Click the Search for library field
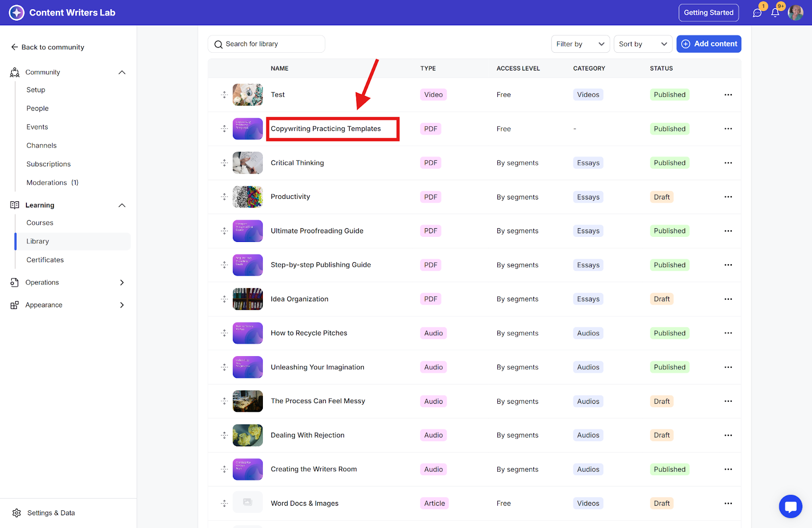 click(266, 44)
